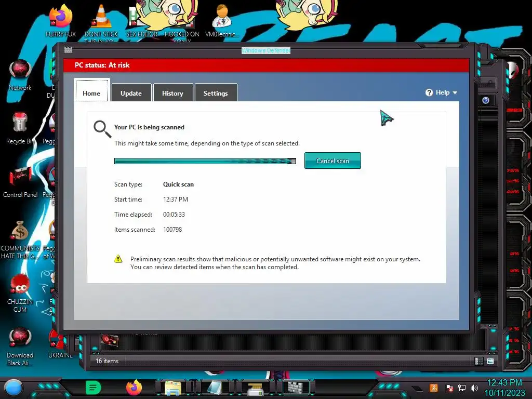Viewport: 532px width, 399px height.
Task: Click the Windows Defender window title text
Action: pos(266,50)
